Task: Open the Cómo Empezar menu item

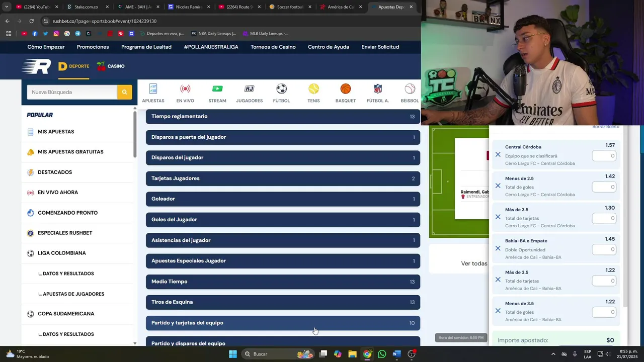Action: coord(46,47)
